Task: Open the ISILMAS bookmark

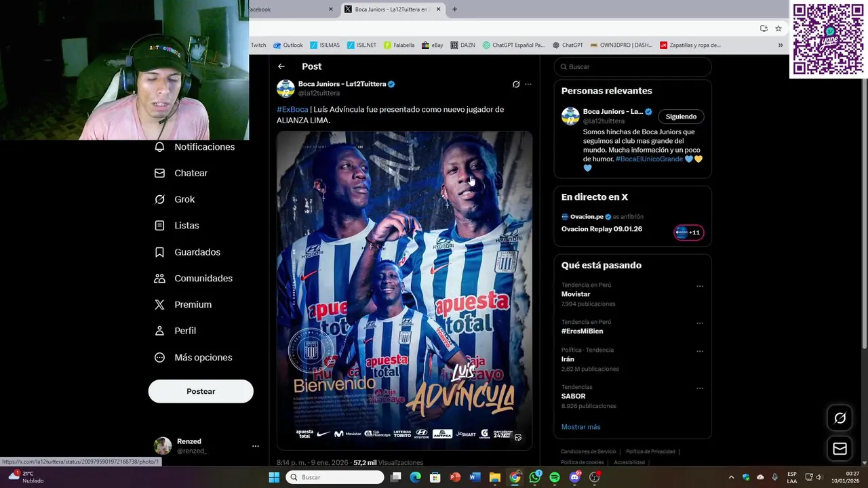Action: 325,45
